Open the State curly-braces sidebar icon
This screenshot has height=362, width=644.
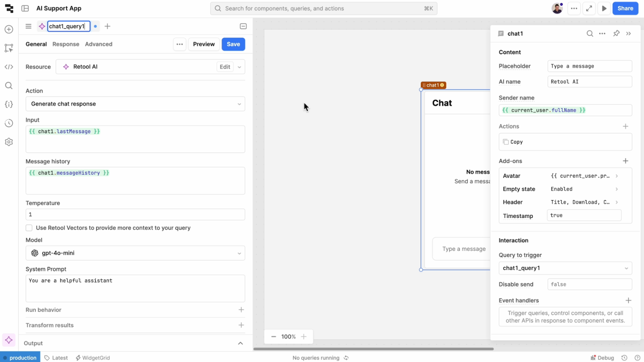tap(9, 104)
